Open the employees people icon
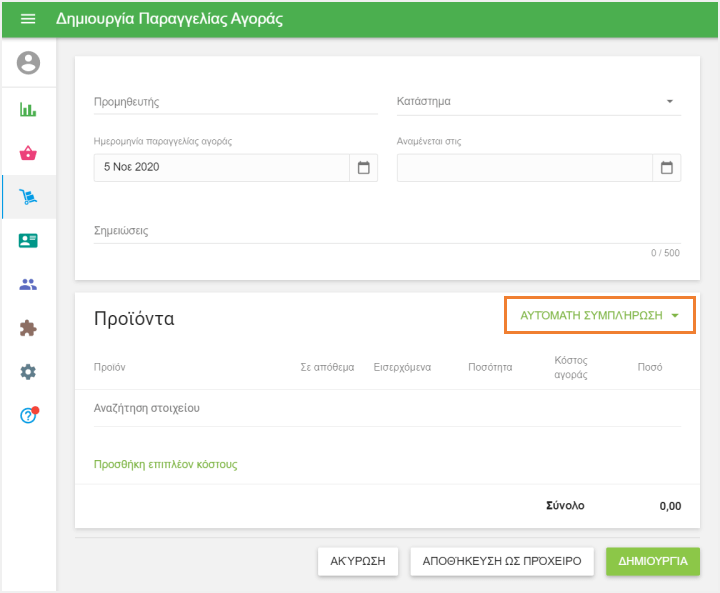Screen dimensions: 720x593 coord(28,284)
